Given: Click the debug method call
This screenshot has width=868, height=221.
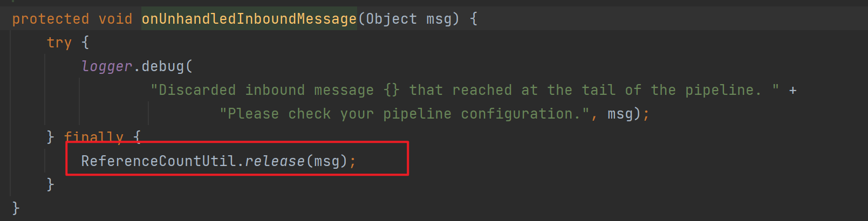Looking at the screenshot, I should click(162, 66).
